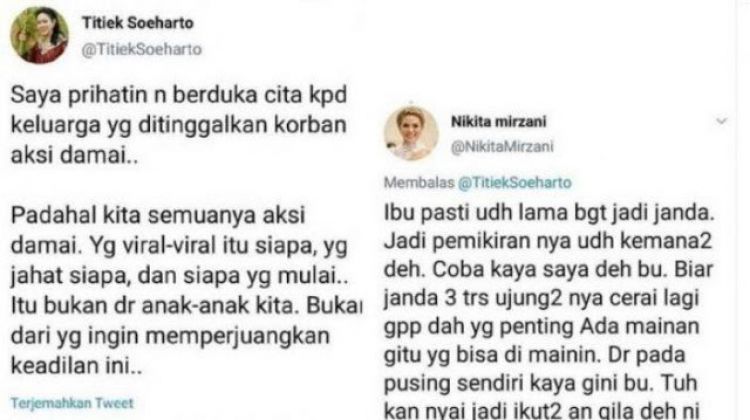Click the 'keadilan ini..' closing line

77,366
